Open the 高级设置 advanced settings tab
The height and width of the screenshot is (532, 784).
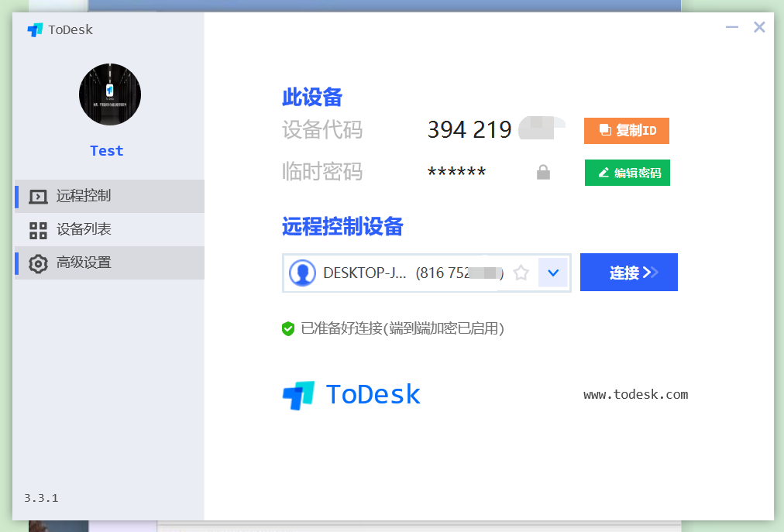tap(109, 263)
